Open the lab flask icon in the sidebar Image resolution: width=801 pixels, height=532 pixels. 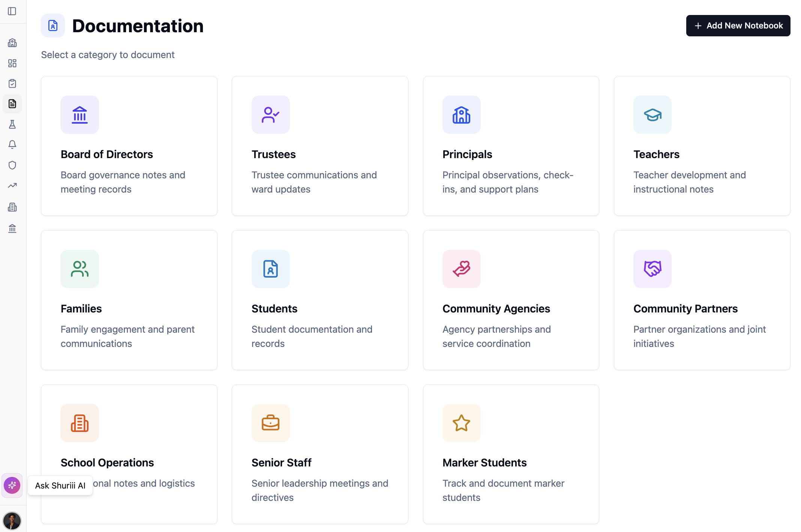(12, 124)
